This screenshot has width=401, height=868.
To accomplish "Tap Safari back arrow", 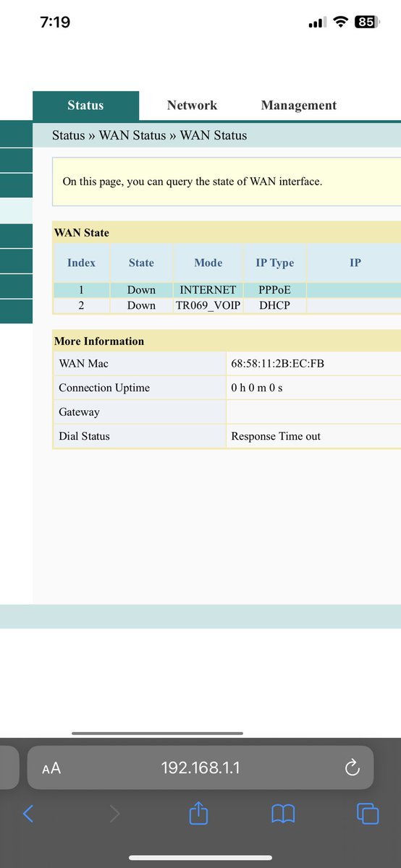I will pyautogui.click(x=28, y=814).
